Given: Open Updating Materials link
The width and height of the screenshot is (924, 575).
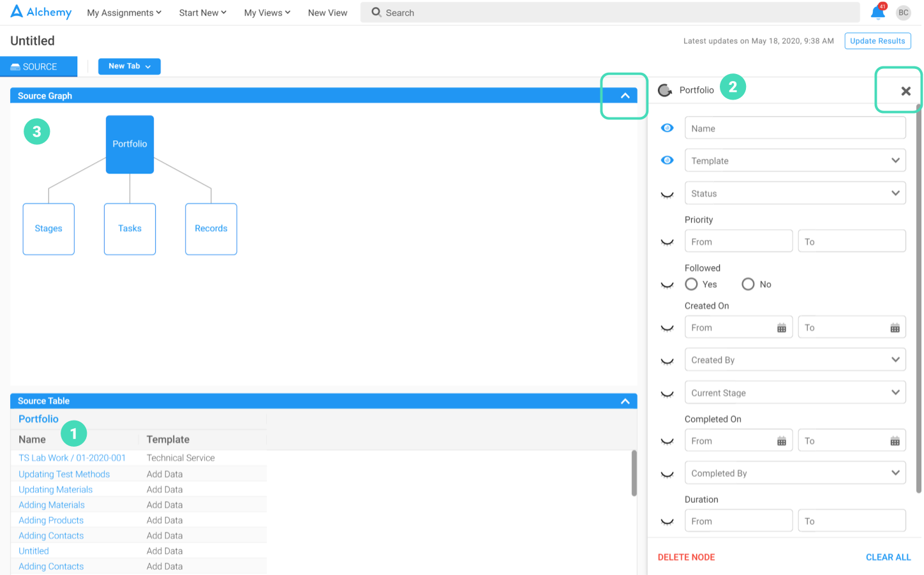Looking at the screenshot, I should tap(56, 489).
